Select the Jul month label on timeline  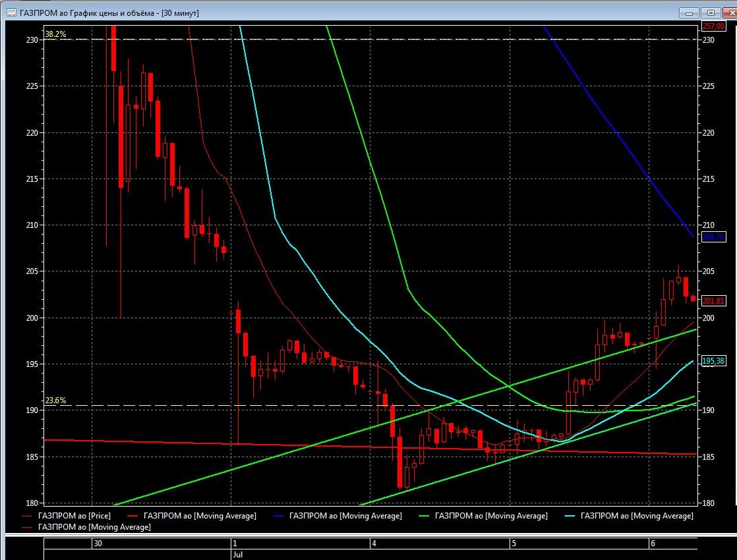click(x=237, y=555)
